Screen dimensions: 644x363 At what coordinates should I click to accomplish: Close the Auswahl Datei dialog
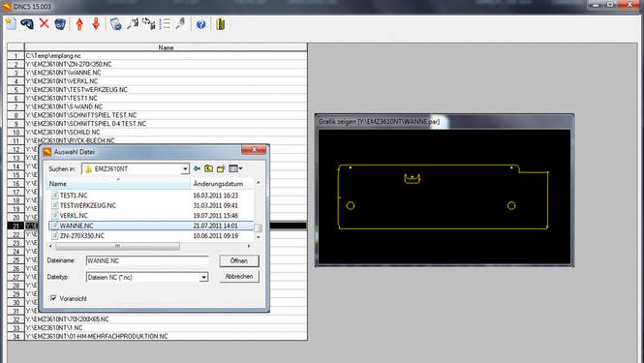click(254, 150)
